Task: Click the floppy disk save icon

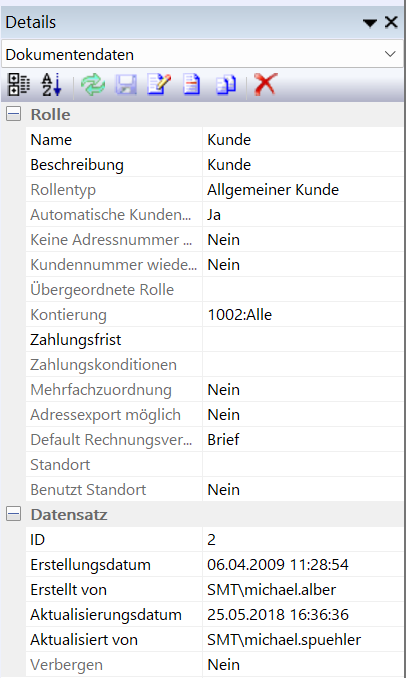Action: [x=126, y=84]
